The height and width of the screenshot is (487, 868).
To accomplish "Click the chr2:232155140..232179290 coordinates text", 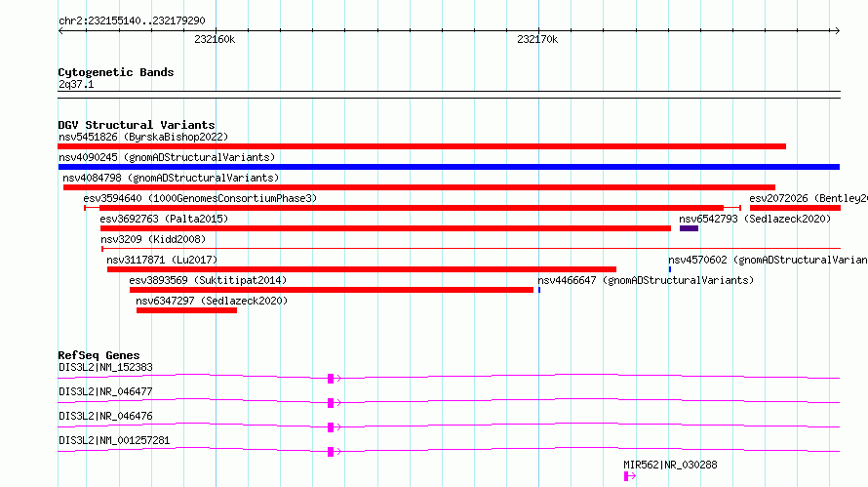I will click(x=132, y=20).
